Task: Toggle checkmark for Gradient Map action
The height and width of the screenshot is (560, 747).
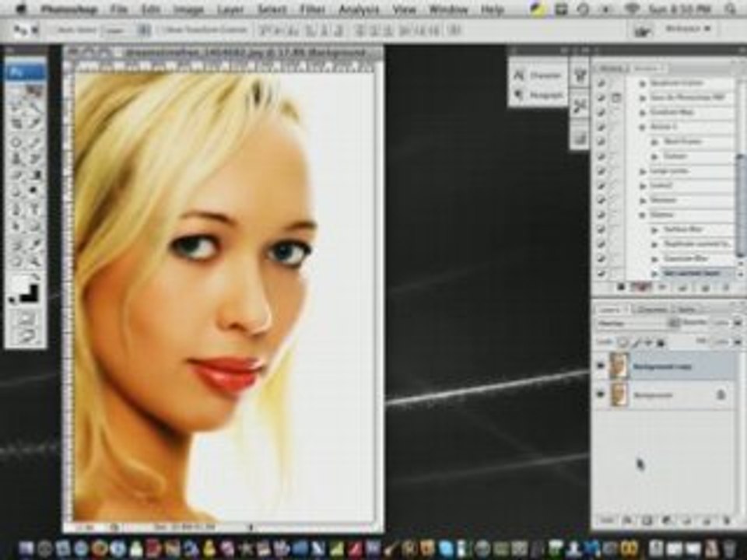Action: (x=601, y=112)
